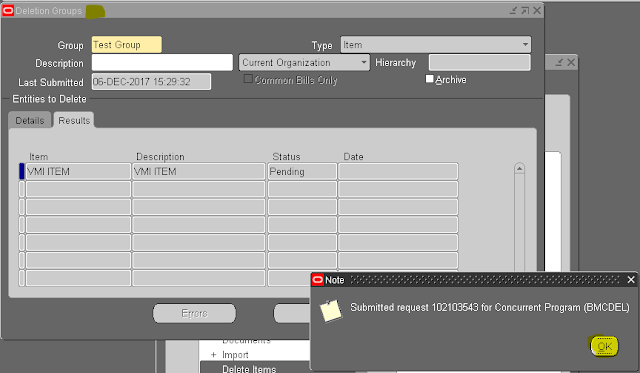640x373 pixels.
Task: Select the Results tab
Action: tap(74, 120)
